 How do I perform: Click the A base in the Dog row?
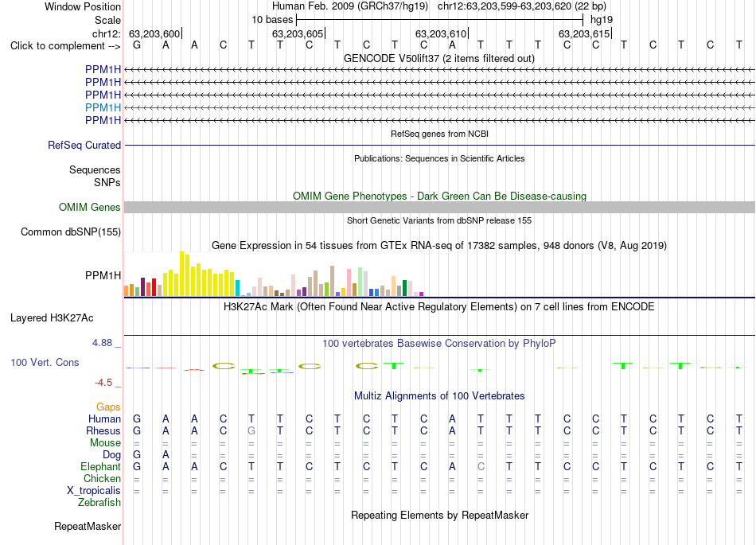[166, 455]
